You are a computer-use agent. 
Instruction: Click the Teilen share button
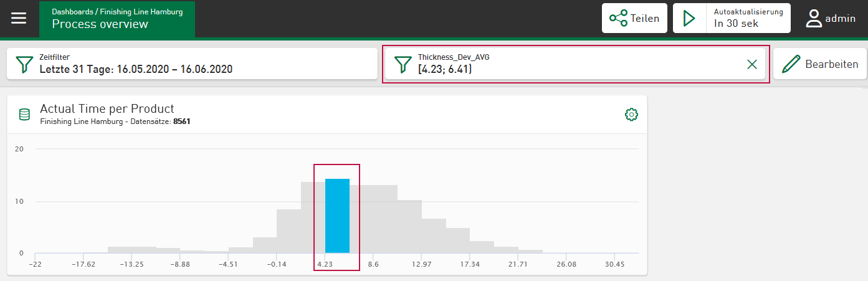pyautogui.click(x=634, y=18)
